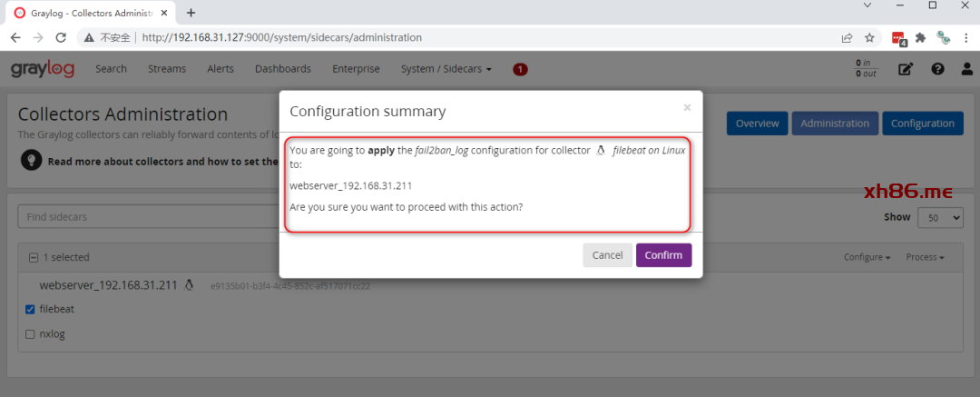Viewport: 980px width, 397px height.
Task: Open the help question mark icon
Action: [938, 69]
